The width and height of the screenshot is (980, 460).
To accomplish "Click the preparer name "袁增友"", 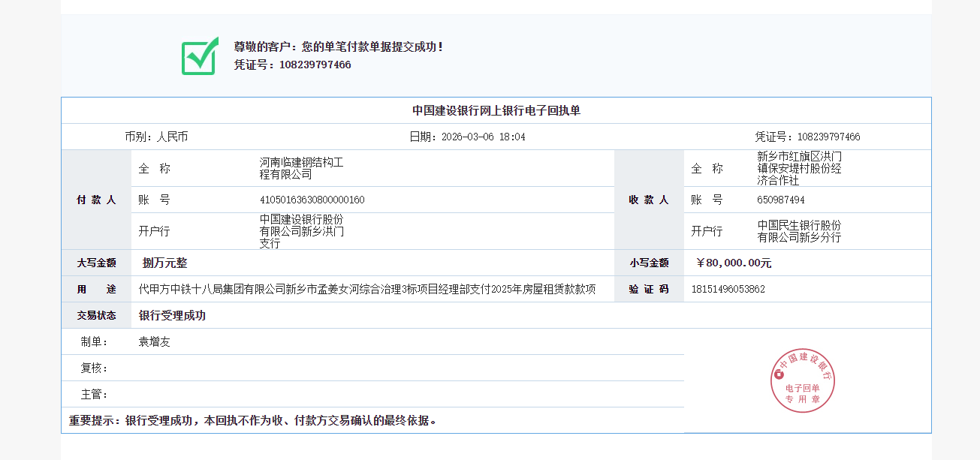I will [x=155, y=342].
